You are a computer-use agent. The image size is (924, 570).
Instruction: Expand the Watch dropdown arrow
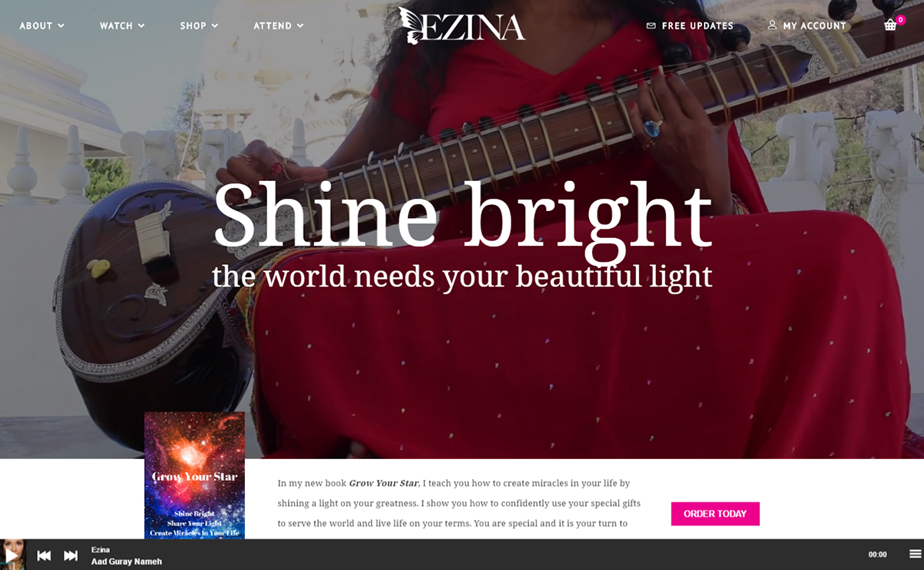tap(141, 25)
